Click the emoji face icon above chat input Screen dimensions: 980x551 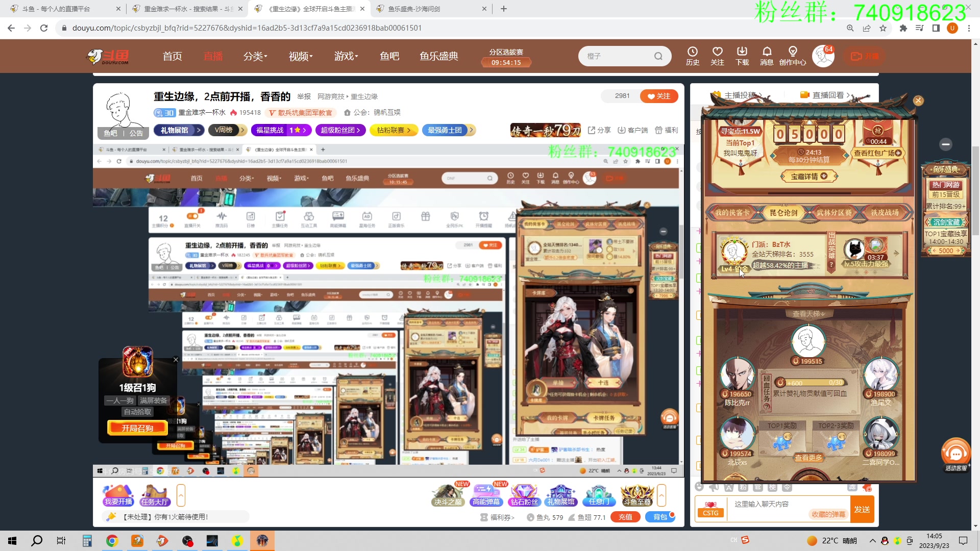click(699, 487)
